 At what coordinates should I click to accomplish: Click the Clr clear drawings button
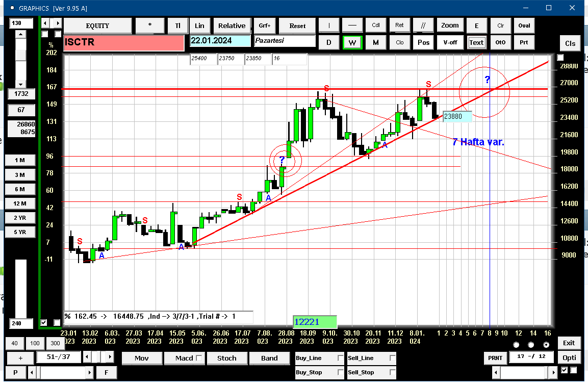500,25
